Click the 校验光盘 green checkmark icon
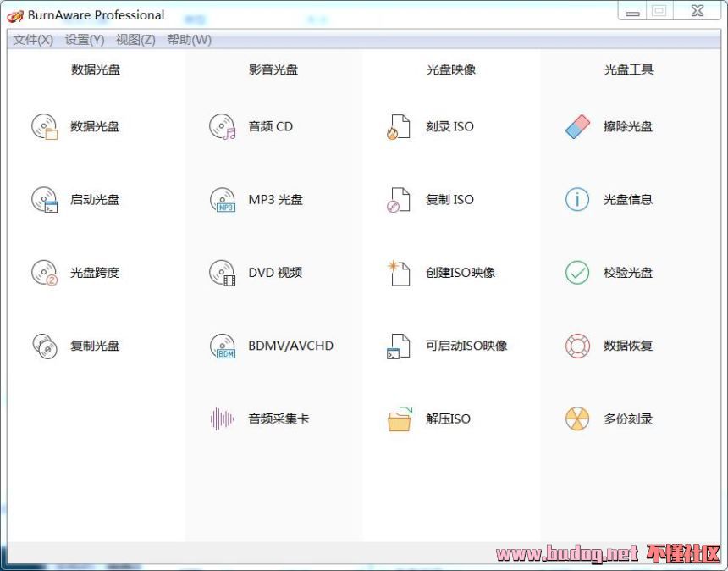 577,273
